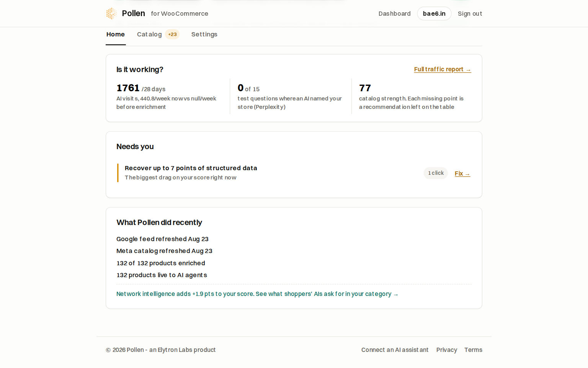The image size is (588, 368).
Task: Click 'What Pollen did recently' heading
Action: click(159, 222)
